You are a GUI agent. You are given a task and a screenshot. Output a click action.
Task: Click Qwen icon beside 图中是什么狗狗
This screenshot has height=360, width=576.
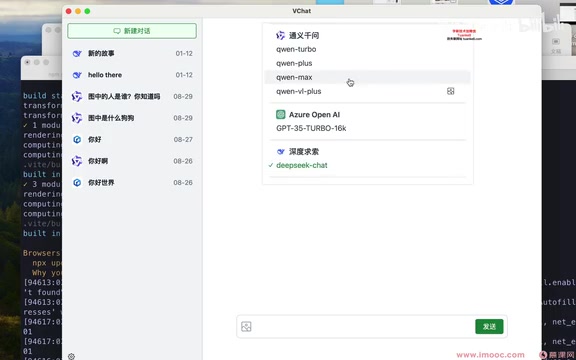pyautogui.click(x=77, y=118)
